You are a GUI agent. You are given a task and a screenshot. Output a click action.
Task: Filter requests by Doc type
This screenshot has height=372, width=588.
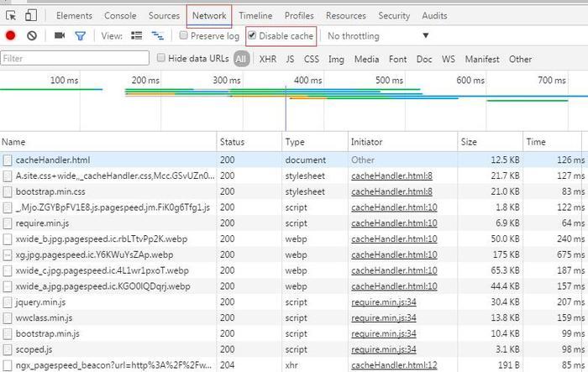424,60
